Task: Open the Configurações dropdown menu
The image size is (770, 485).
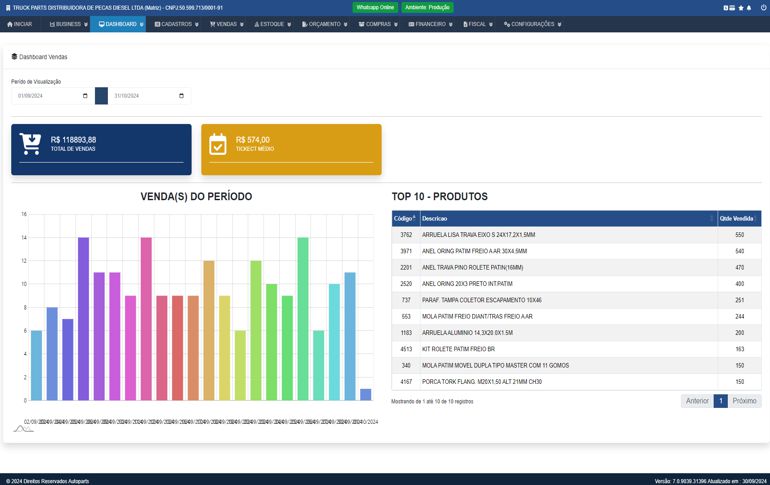Action: (530, 24)
